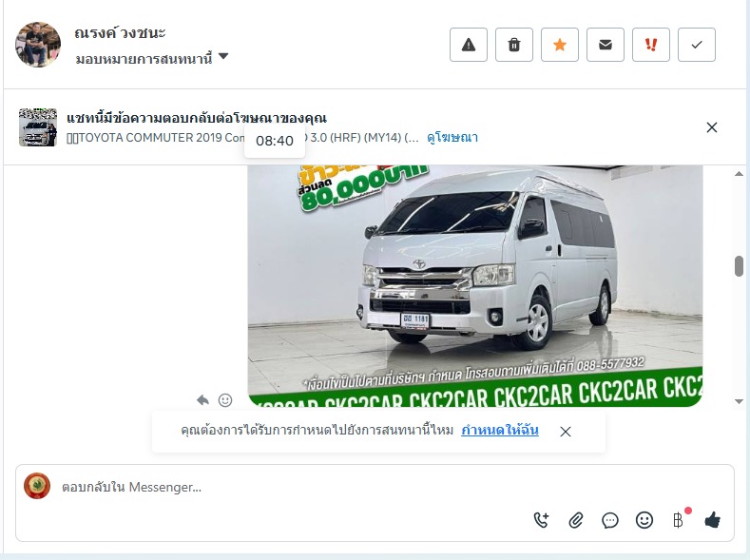Click the phone call request icon
The width and height of the screenshot is (750, 560).
pyautogui.click(x=542, y=520)
